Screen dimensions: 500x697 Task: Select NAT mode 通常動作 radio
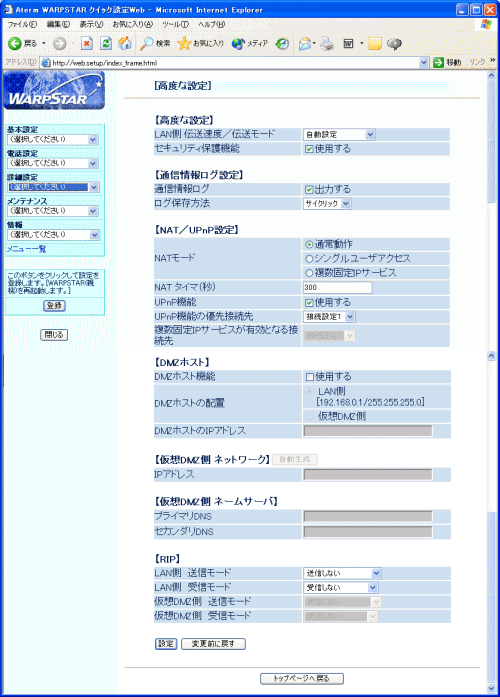click(309, 244)
